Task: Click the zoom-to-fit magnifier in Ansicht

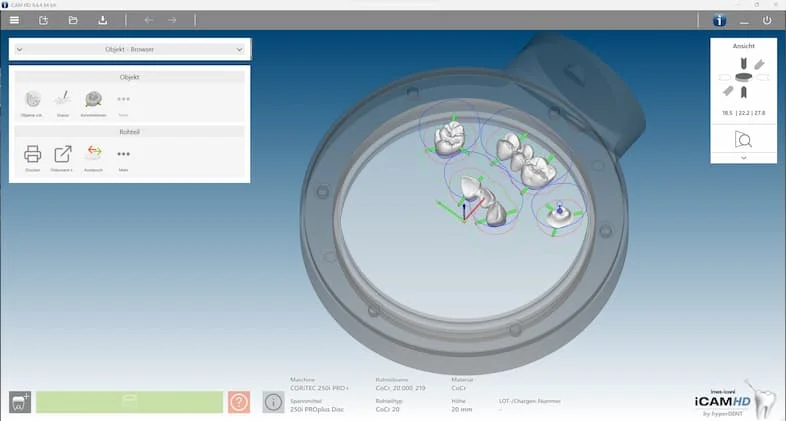Action: coord(743,139)
